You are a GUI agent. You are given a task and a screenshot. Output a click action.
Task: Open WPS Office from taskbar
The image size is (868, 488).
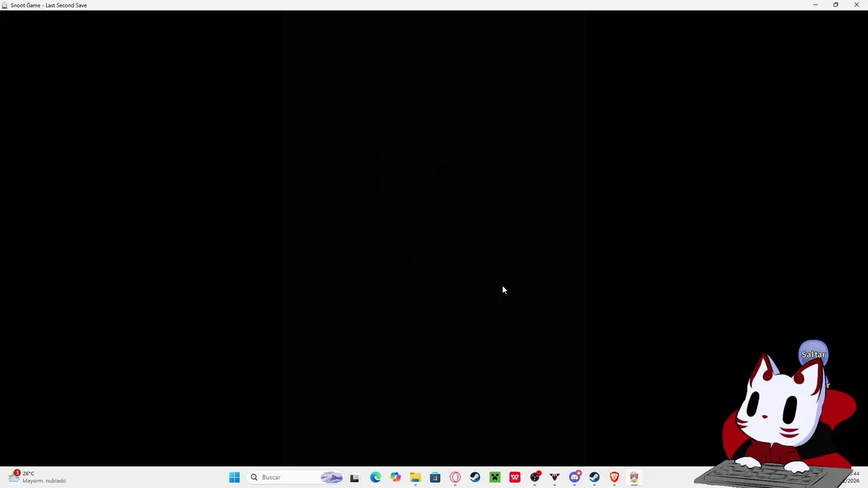pyautogui.click(x=515, y=477)
